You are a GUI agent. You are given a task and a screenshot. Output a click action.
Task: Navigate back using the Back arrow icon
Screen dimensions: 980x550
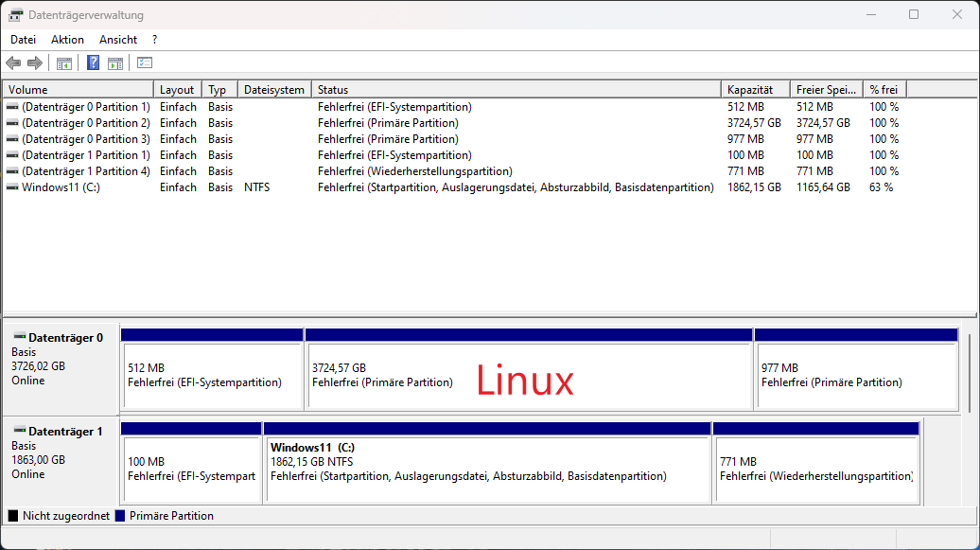coord(12,62)
